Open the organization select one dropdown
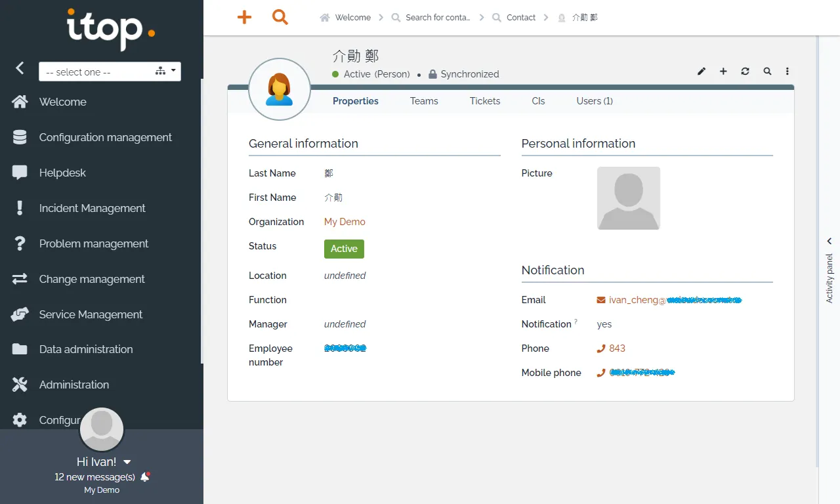Screen dimensions: 840x504 110,72
